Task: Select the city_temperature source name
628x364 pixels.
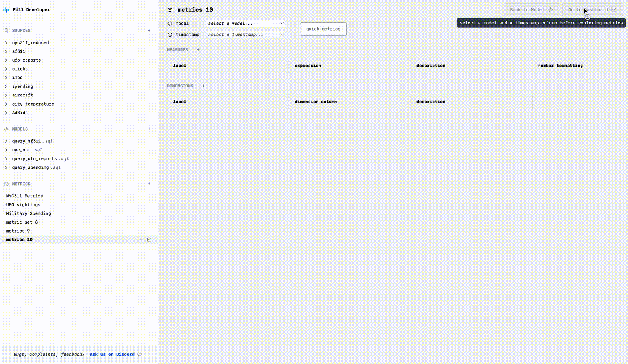Action: (33, 104)
